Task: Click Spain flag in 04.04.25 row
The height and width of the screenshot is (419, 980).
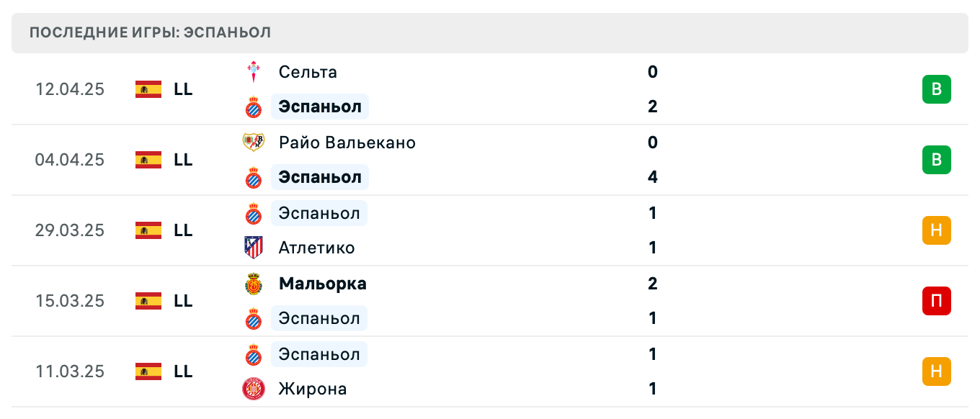Action: (x=148, y=160)
